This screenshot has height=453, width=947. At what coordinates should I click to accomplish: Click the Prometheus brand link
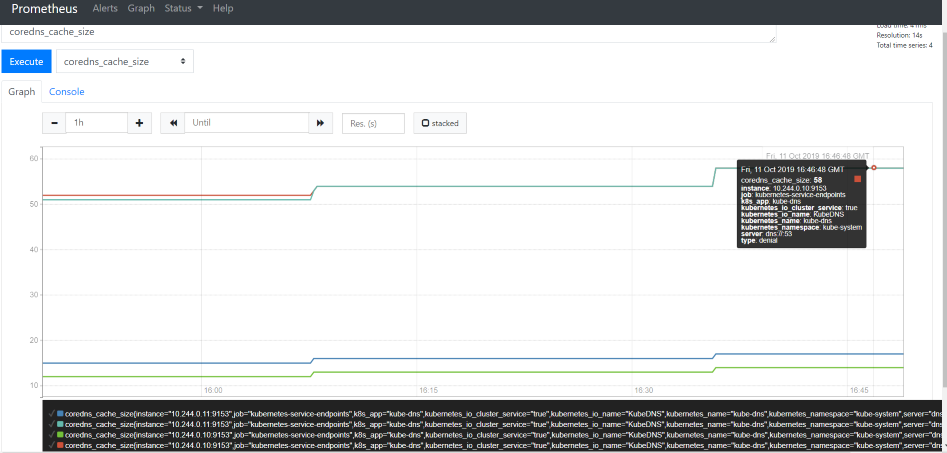click(45, 9)
